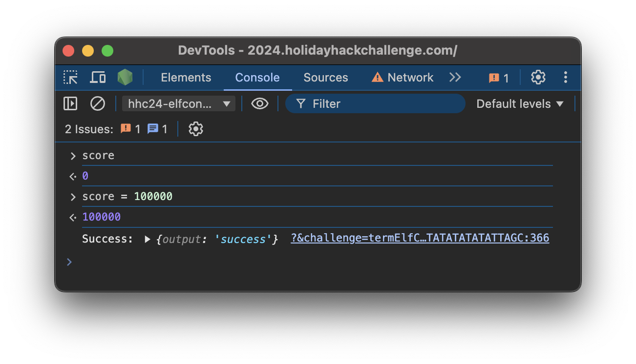The width and height of the screenshot is (636, 364).
Task: Open DevTools settings gear in top bar
Action: coord(538,78)
